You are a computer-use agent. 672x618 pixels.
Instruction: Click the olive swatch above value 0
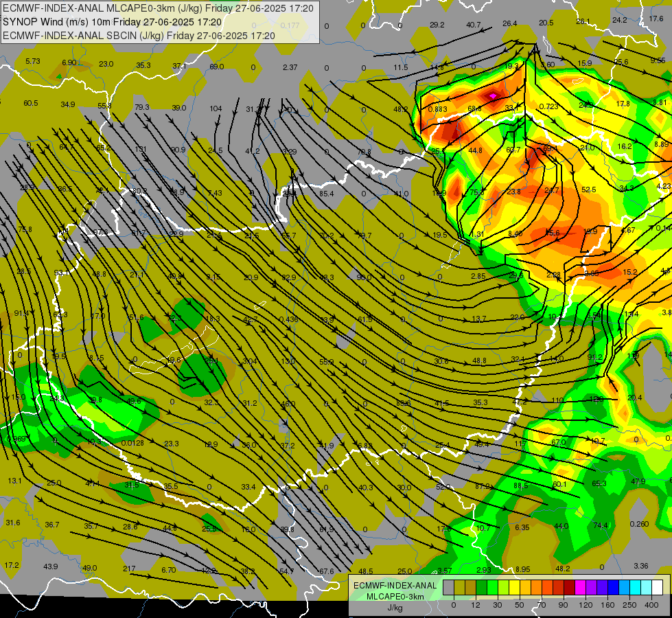pyautogui.click(x=460, y=588)
